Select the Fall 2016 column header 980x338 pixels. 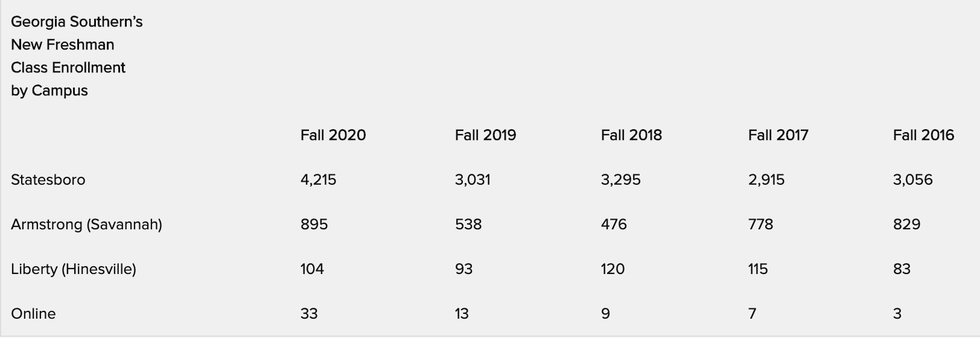tap(923, 135)
